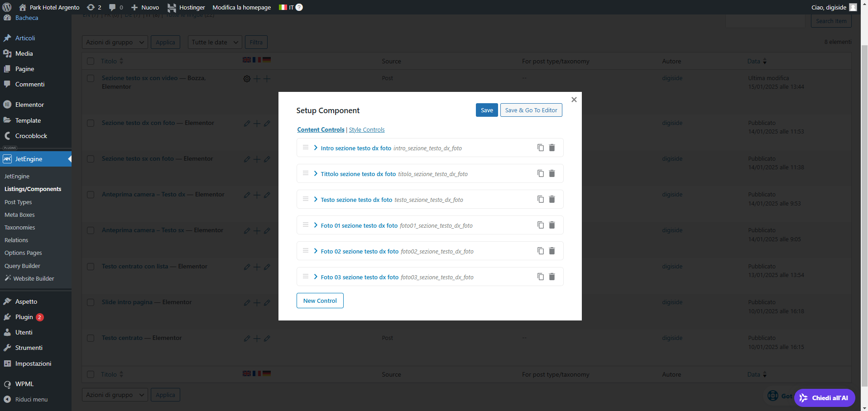Add a New Control

coord(320,301)
